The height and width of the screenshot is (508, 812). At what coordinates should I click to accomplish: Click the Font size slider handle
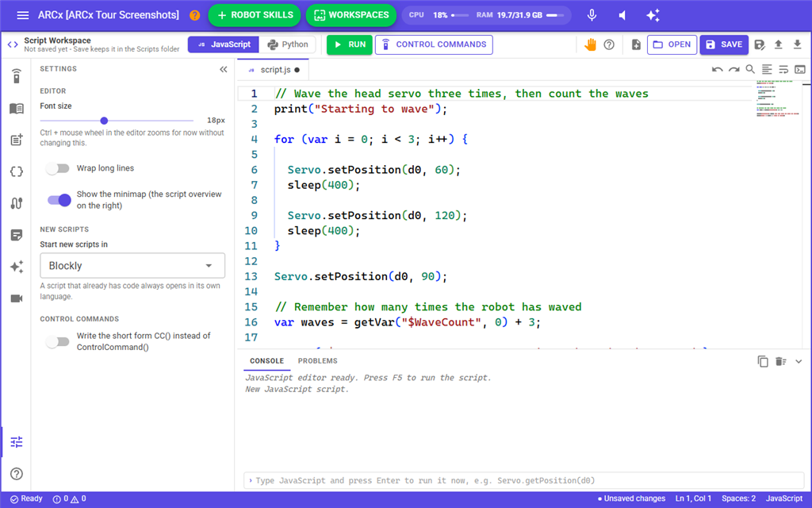pyautogui.click(x=104, y=121)
